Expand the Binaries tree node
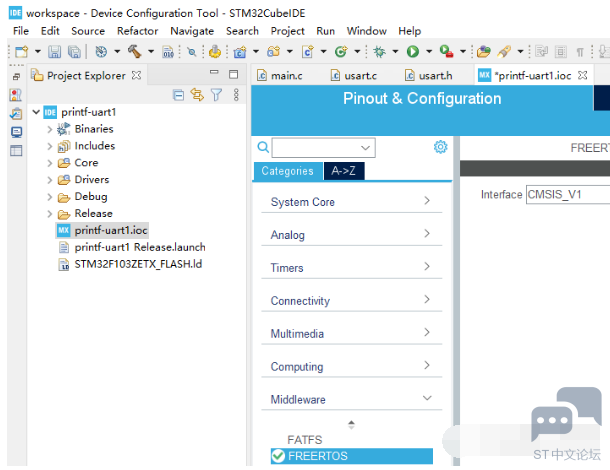 pos(49,129)
